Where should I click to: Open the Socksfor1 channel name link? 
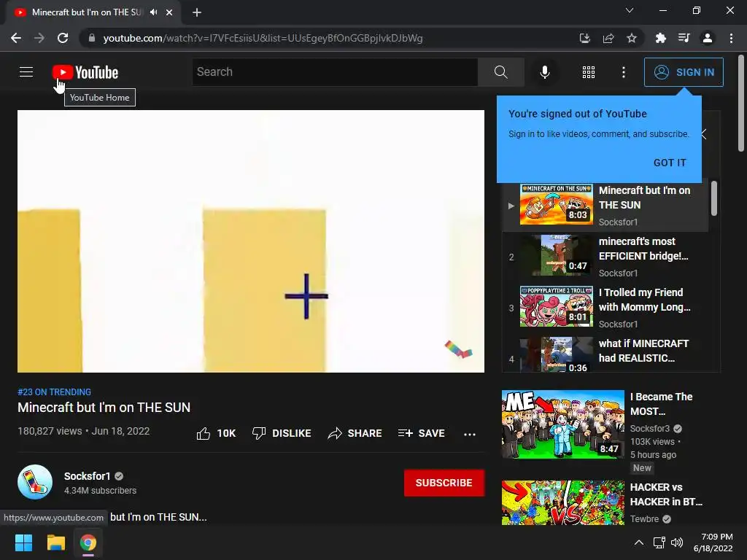pyautogui.click(x=88, y=476)
